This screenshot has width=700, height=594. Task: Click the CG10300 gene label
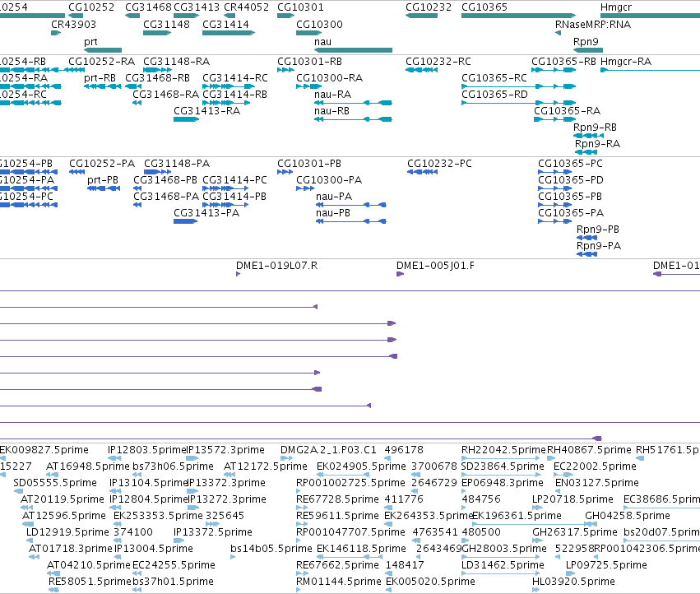pos(319,25)
